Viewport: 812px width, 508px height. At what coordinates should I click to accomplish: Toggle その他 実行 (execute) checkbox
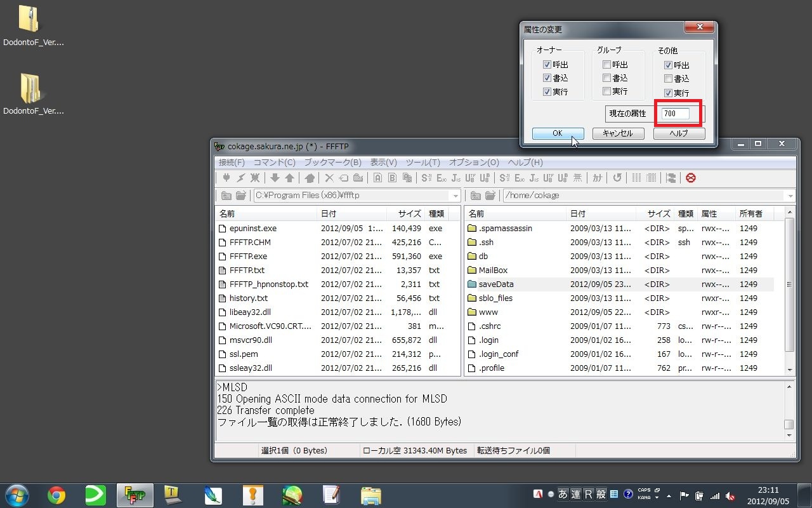(x=668, y=93)
